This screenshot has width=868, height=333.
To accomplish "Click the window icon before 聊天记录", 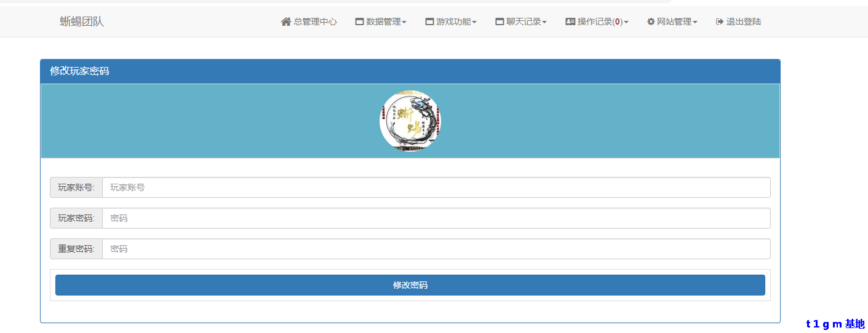I will (x=500, y=22).
